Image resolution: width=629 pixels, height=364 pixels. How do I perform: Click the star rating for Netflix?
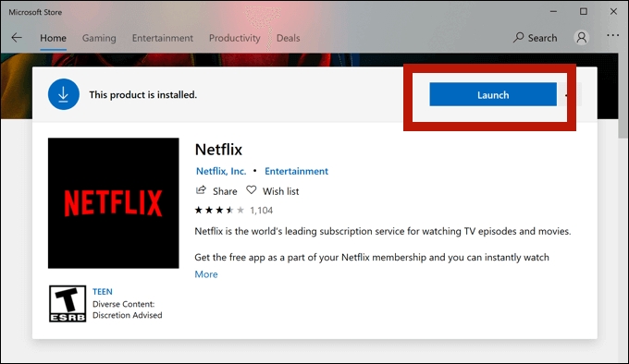219,211
